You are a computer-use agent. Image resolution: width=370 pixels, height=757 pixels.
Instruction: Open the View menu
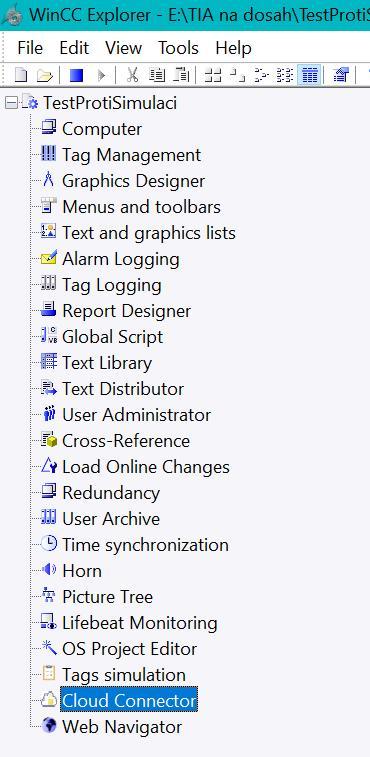point(124,48)
